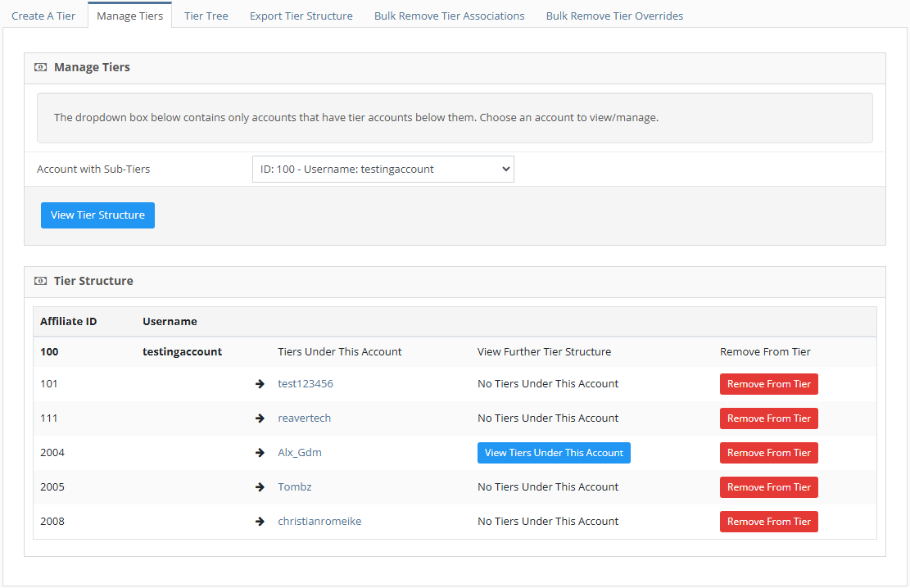Click affiliate ID 2004 cell
This screenshot has height=588, width=910.
(x=52, y=453)
